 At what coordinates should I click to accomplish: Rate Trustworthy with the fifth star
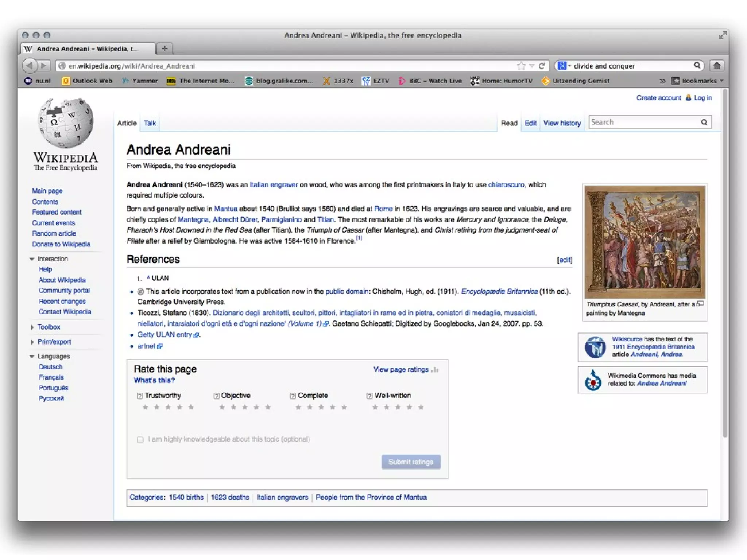point(191,407)
